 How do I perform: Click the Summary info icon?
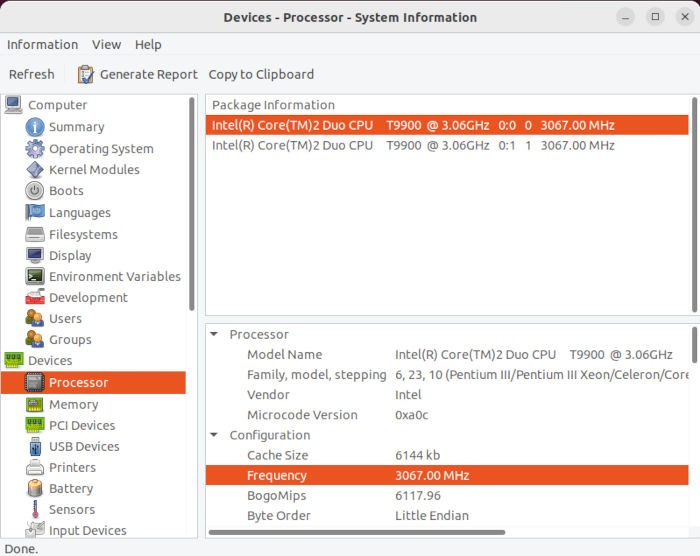tap(35, 127)
